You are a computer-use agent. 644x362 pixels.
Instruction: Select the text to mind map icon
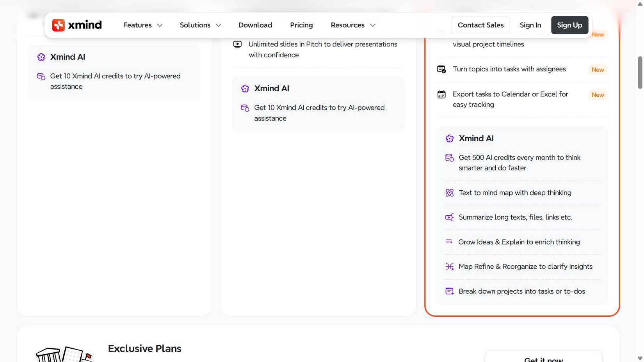tap(449, 193)
